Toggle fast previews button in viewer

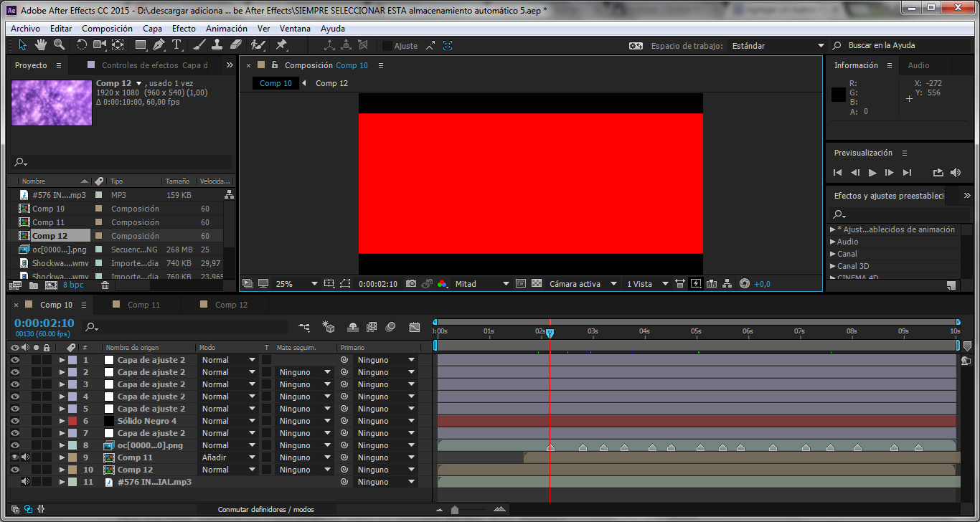[x=696, y=284]
